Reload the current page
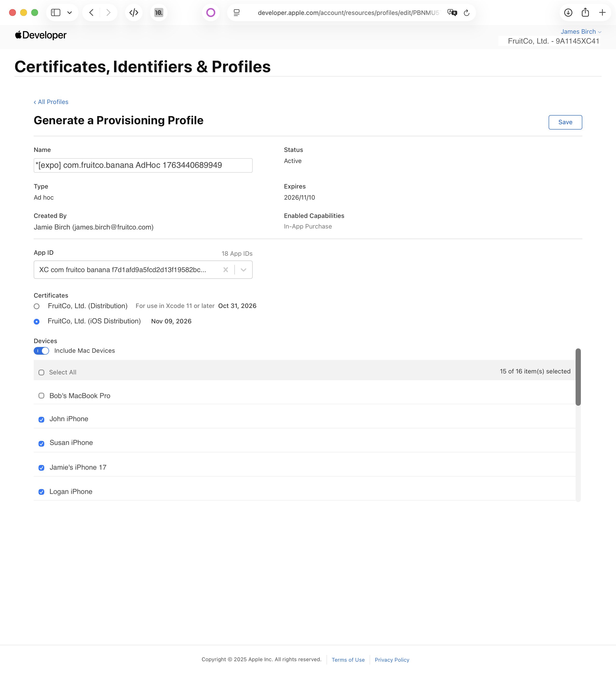This screenshot has width=616, height=679. coord(467,13)
